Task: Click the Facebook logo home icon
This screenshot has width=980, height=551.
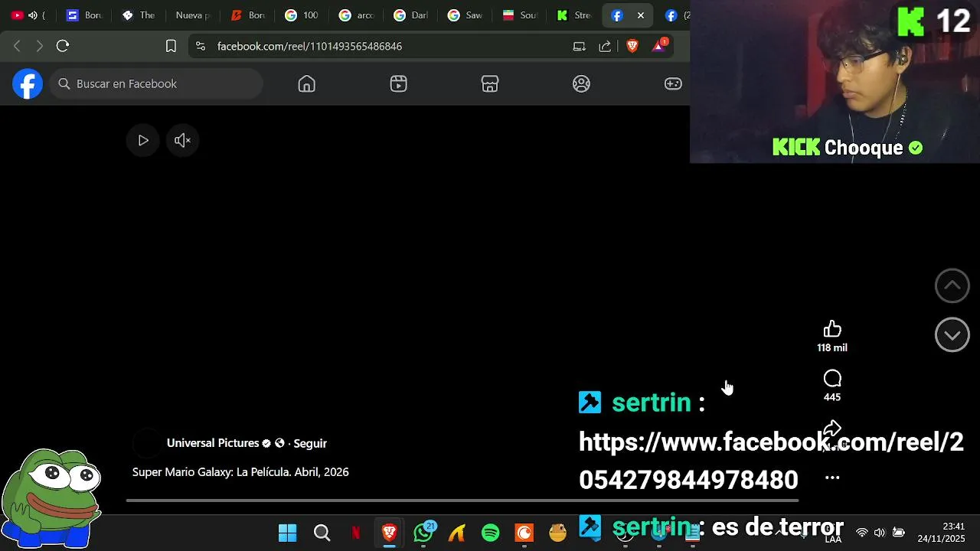Action: [x=28, y=84]
